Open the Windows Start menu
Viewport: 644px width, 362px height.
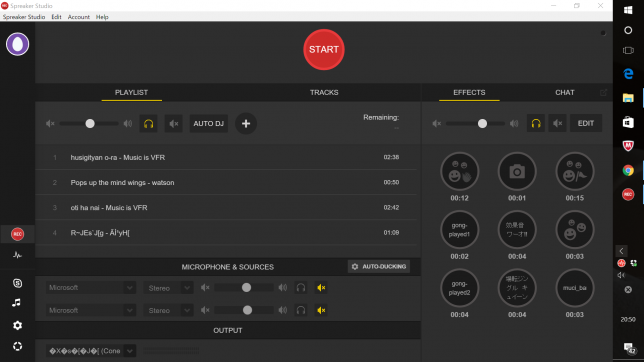coord(628,10)
